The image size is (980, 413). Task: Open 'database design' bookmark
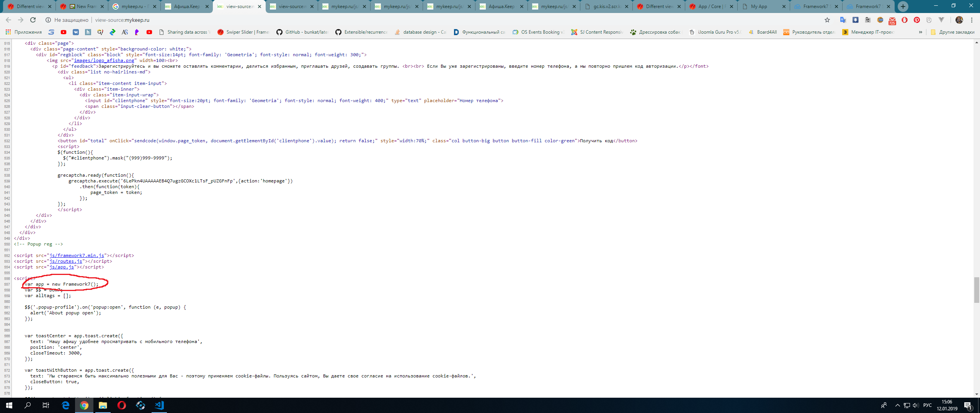(420, 32)
